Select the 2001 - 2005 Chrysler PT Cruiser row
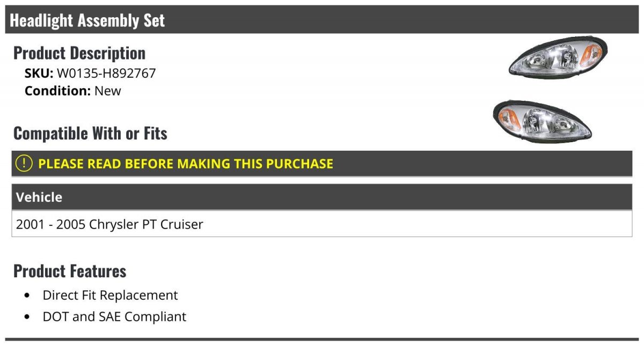 pos(322,224)
